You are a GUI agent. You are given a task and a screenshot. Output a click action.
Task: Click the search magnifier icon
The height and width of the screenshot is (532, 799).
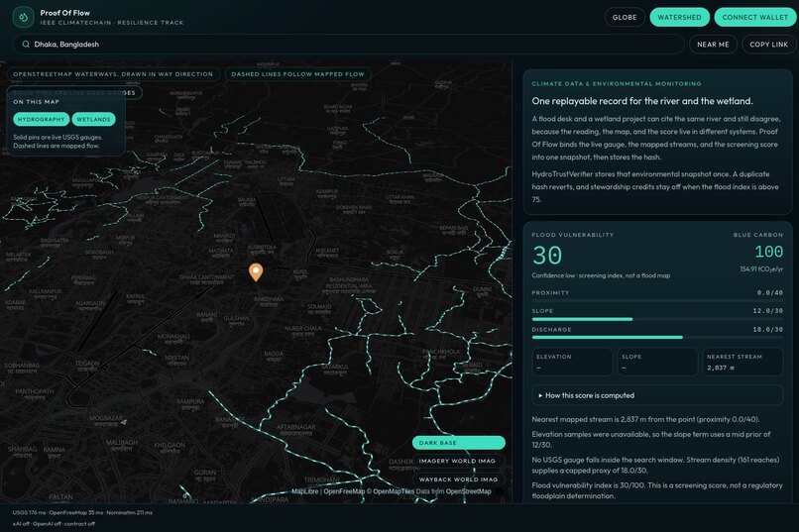(x=26, y=45)
